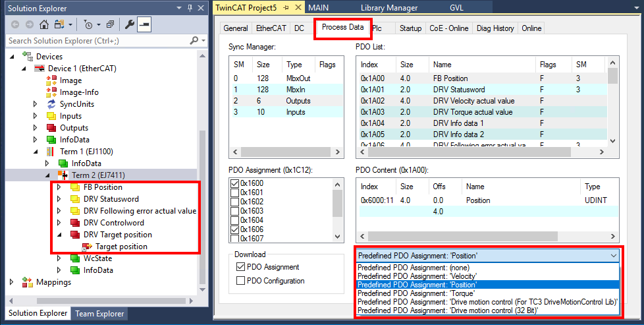This screenshot has width=644, height=325.
Task: Click the search magnifier icon in Solution Explorer
Action: coord(194,40)
